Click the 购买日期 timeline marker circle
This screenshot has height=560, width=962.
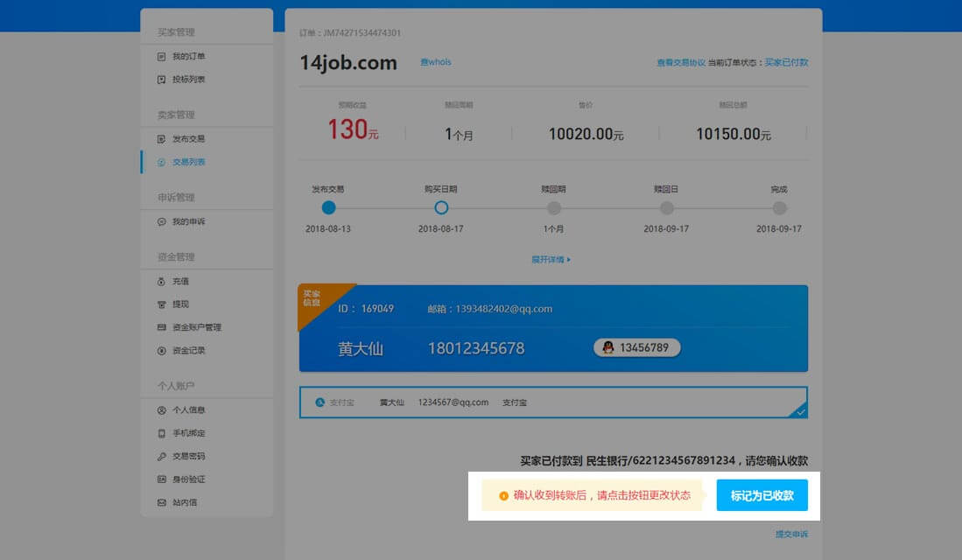[x=441, y=208]
